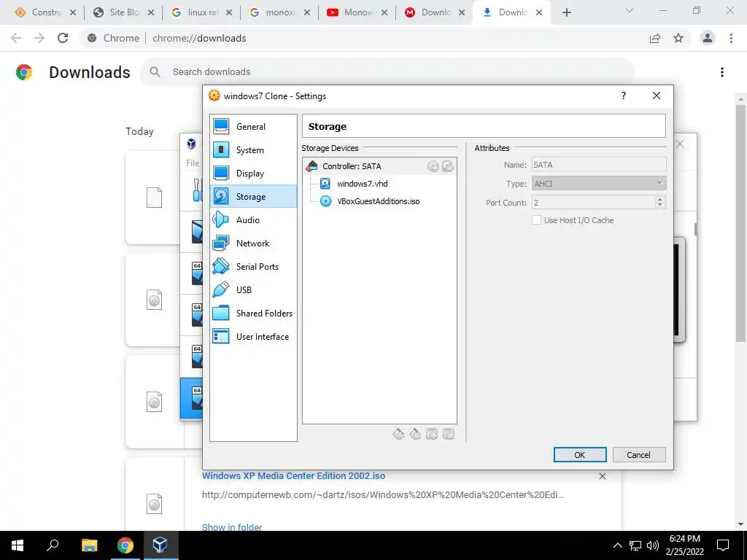Click the Show in folder link

coord(232,526)
